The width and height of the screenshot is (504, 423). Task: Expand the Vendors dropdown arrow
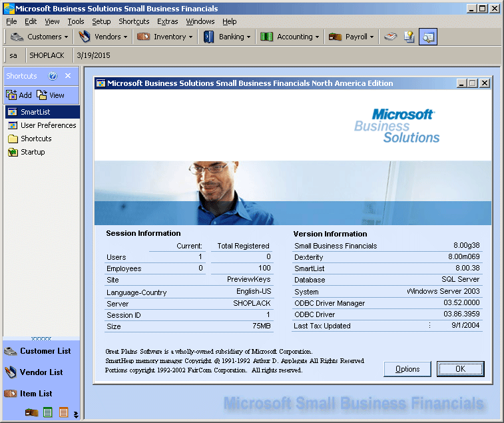pyautogui.click(x=125, y=37)
